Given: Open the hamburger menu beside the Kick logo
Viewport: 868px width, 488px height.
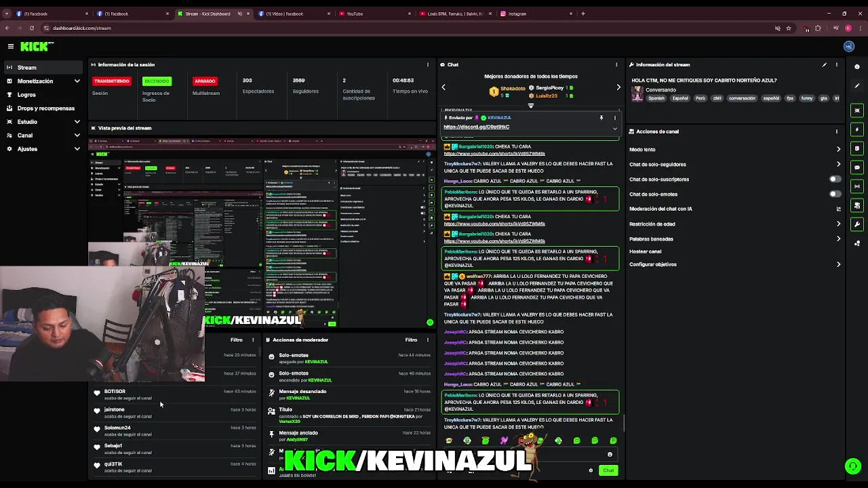Looking at the screenshot, I should click(11, 46).
